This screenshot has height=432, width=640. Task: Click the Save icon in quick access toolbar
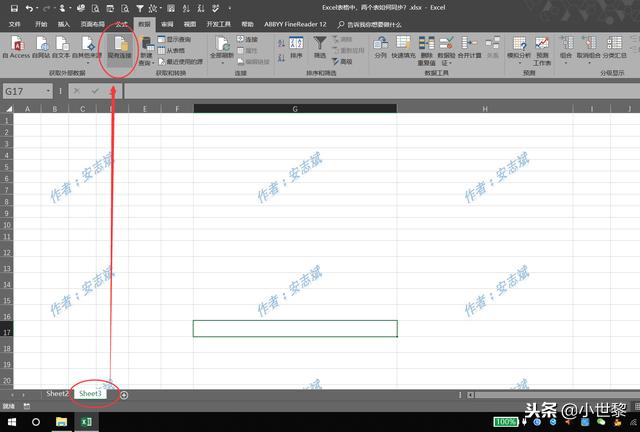pos(14,8)
